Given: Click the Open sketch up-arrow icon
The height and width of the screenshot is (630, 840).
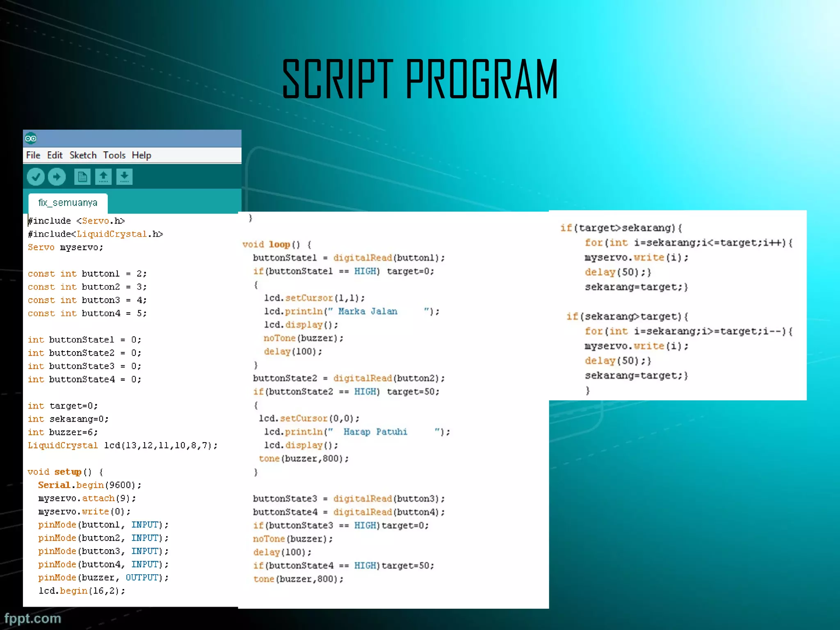Looking at the screenshot, I should [x=103, y=177].
